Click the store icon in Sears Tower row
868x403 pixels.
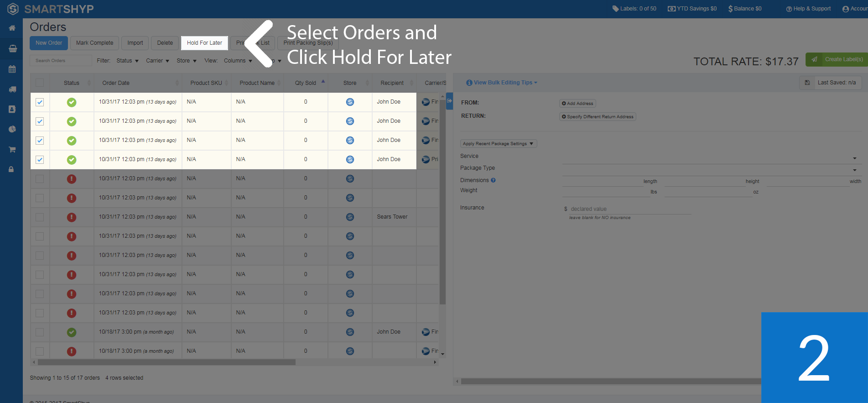click(350, 217)
